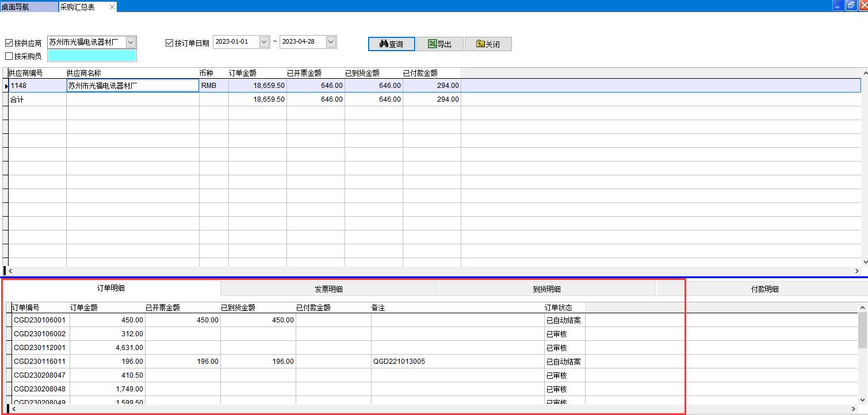
Task: Click the cyan 采购员 input field
Action: click(92, 56)
